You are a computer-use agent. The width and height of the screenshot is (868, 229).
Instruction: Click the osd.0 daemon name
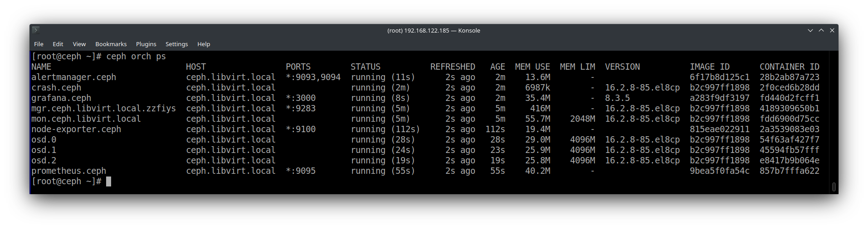(44, 140)
